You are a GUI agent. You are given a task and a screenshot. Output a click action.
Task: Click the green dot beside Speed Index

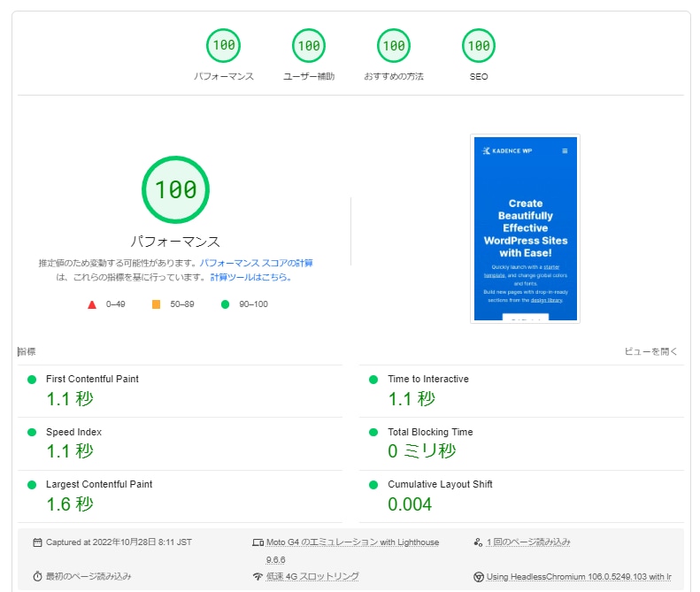(x=32, y=432)
